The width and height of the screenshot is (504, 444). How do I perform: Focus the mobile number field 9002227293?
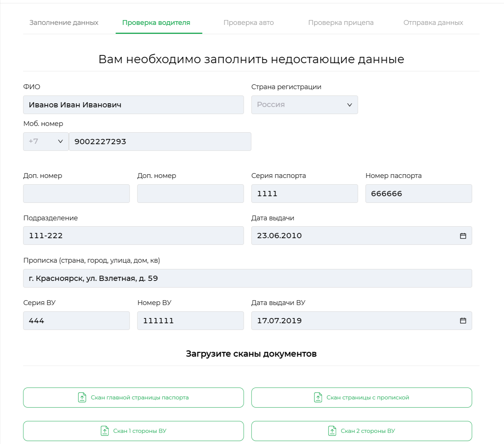pyautogui.click(x=160, y=142)
